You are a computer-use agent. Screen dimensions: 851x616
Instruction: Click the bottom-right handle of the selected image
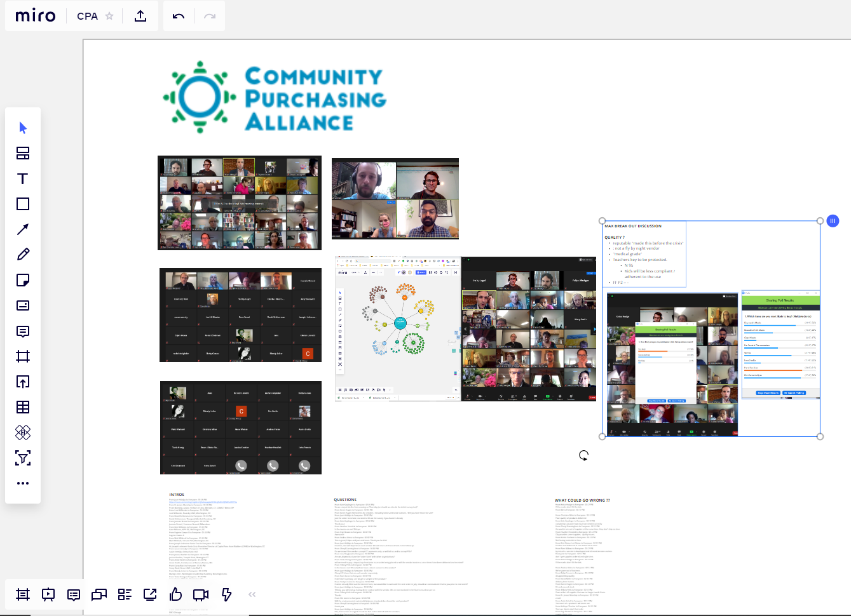click(x=820, y=436)
